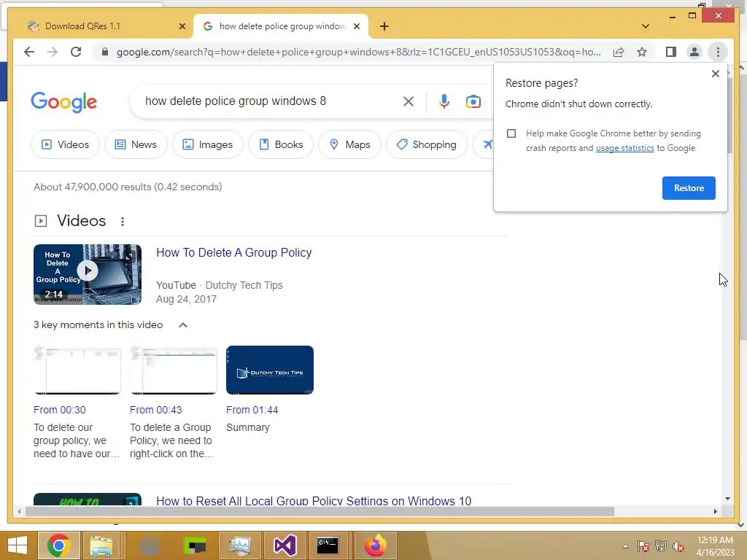This screenshot has height=560, width=747.
Task: Open Chrome three-dot menu
Action: click(718, 52)
